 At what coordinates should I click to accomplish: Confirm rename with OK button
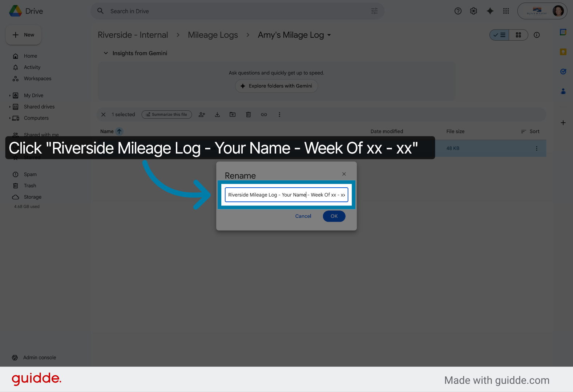334,216
